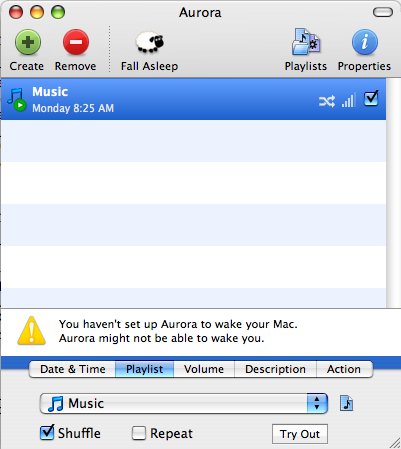Open the Playlists toolbar icon
This screenshot has width=401, height=449.
click(306, 42)
